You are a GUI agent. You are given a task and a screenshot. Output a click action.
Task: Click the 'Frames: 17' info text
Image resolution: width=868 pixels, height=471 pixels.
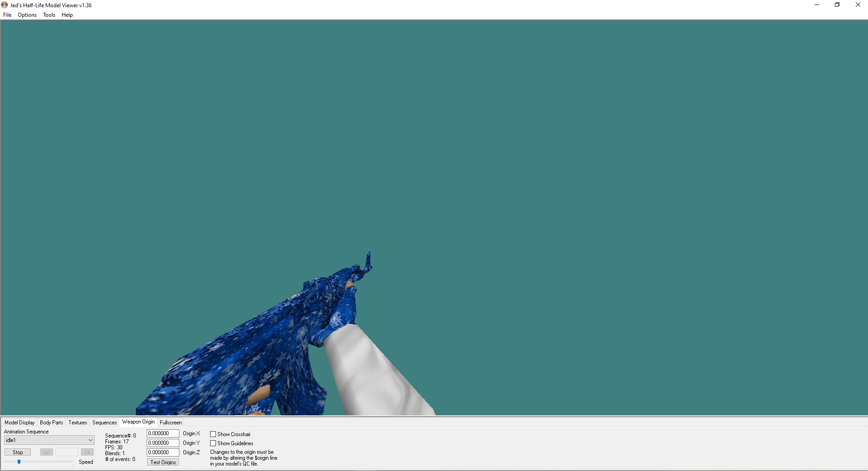[117, 442]
